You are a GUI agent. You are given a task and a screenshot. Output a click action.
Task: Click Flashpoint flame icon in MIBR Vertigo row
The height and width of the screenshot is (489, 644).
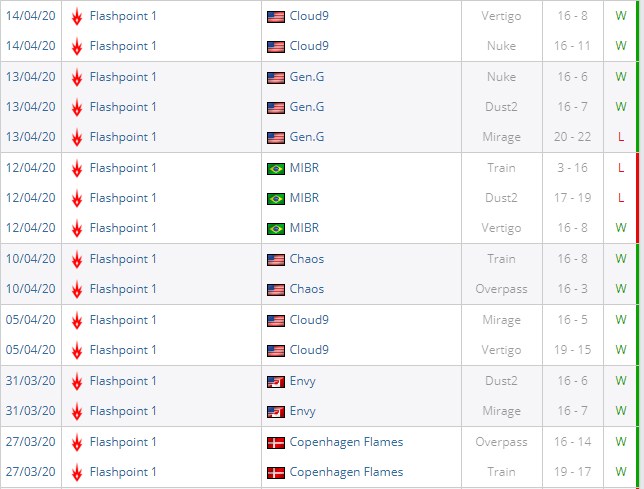pyautogui.click(x=77, y=228)
